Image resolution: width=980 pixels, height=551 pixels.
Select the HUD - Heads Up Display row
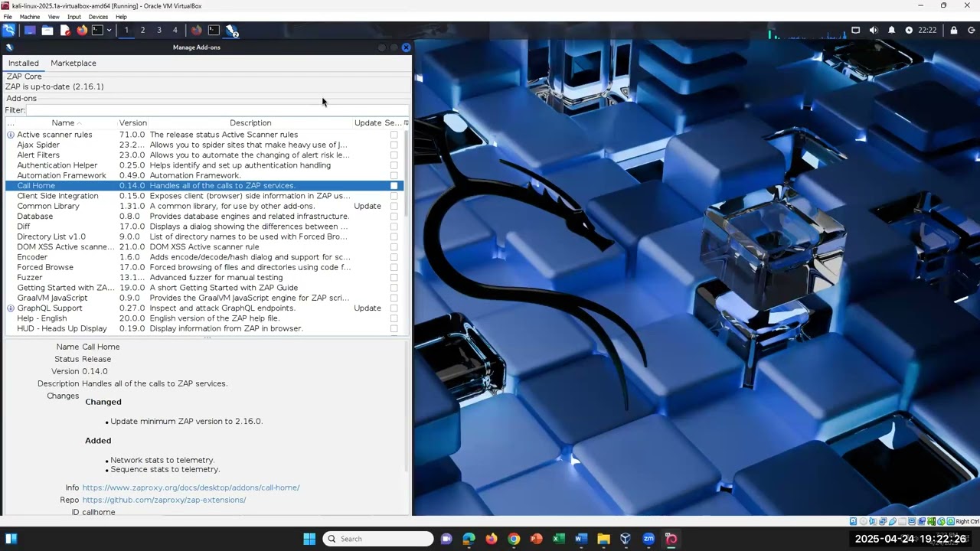click(204, 328)
